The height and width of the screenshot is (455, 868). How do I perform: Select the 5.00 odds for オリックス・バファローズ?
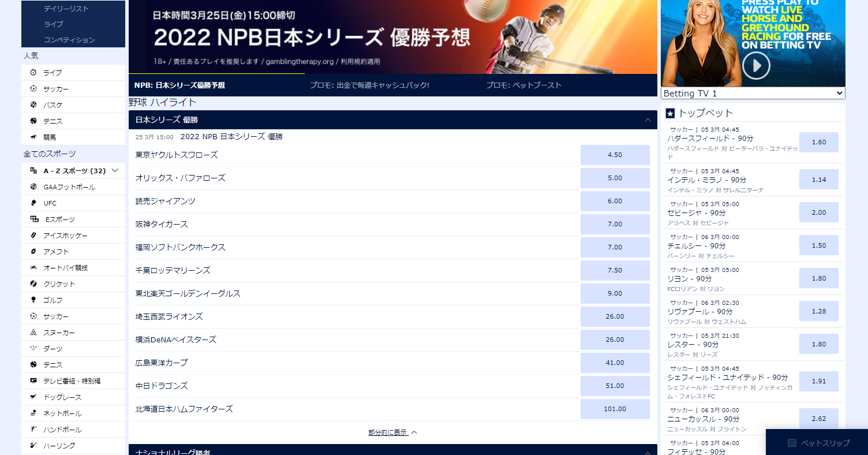[615, 178]
